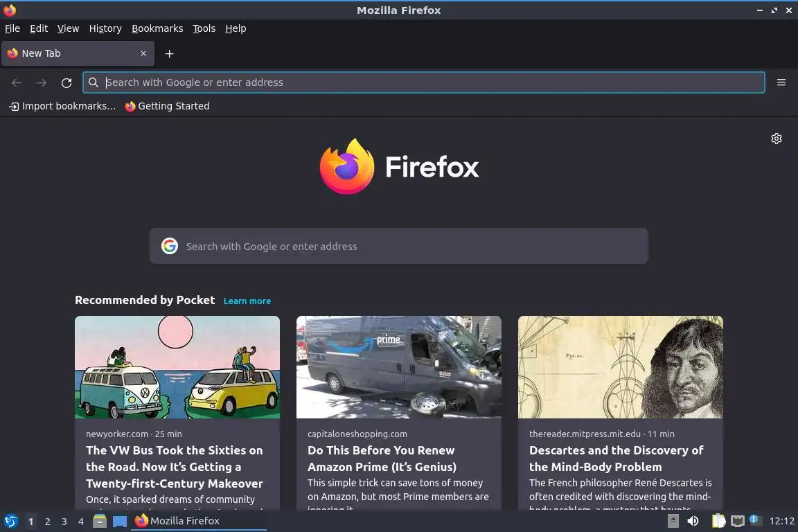Maximize or restore the Firefox window
The width and height of the screenshot is (798, 532).
[774, 10]
